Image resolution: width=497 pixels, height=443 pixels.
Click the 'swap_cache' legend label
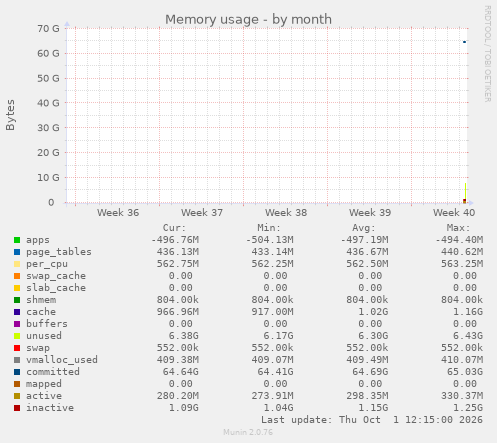coord(56,276)
